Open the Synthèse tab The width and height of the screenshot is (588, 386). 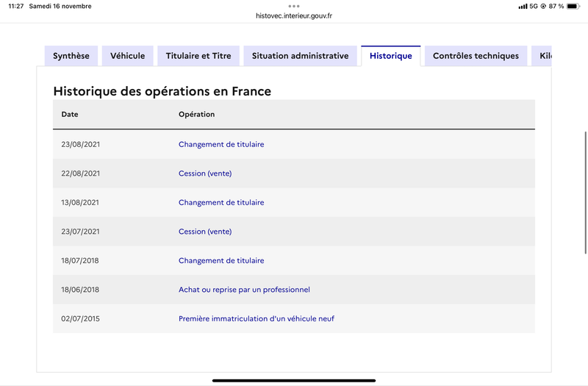pyautogui.click(x=71, y=56)
